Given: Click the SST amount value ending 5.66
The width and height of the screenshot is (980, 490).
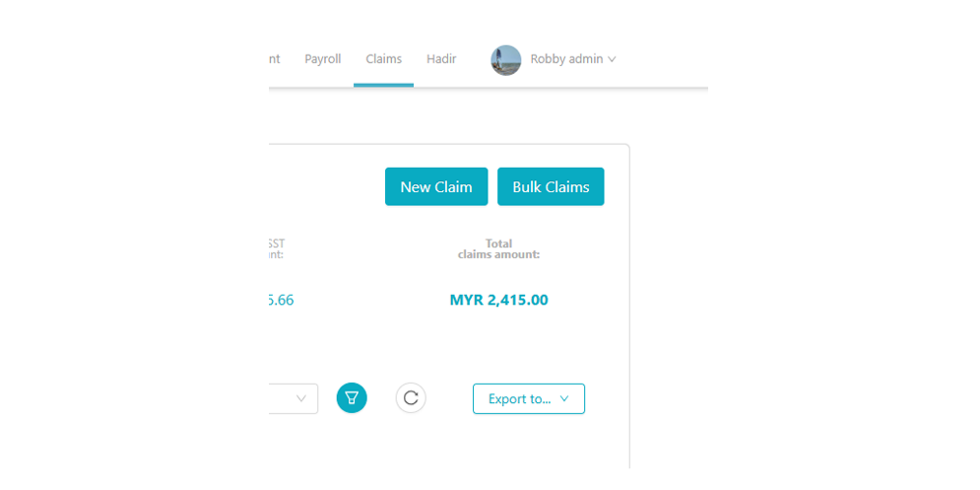Looking at the screenshot, I should point(281,301).
